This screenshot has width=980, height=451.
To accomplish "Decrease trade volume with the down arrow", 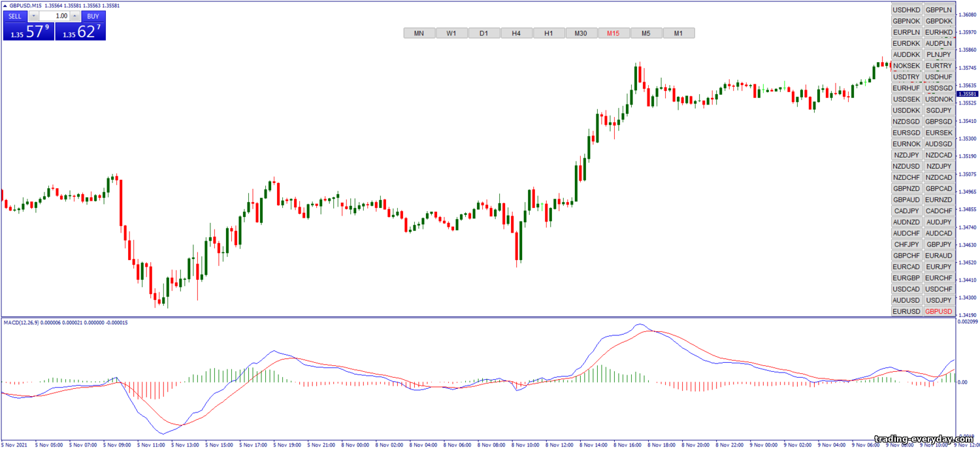I will [x=33, y=16].
